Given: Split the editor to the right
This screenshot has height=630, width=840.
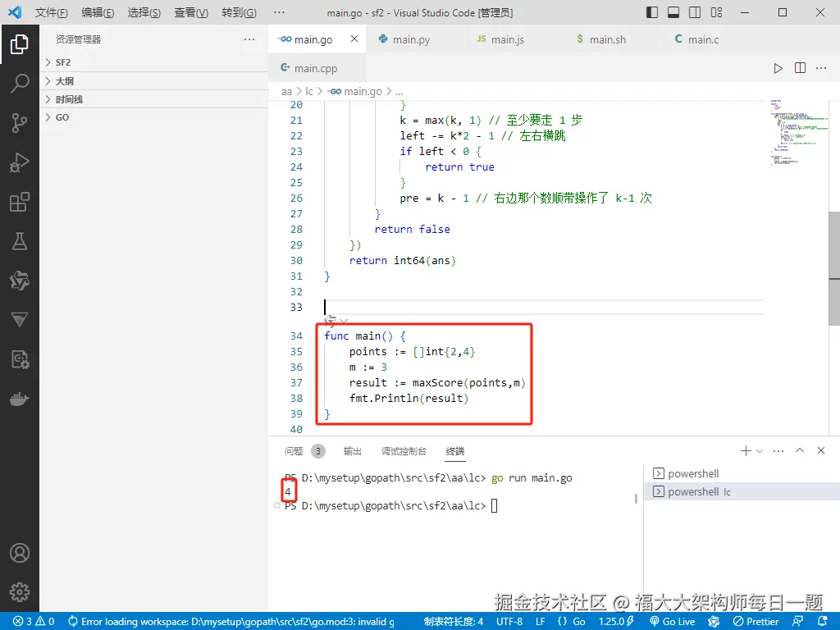Looking at the screenshot, I should tap(800, 68).
